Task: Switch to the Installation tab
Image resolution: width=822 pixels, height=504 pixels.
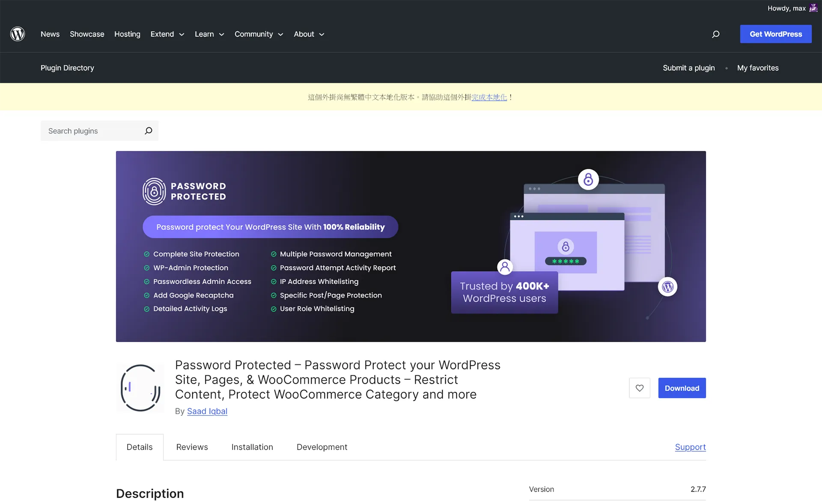Action: pos(252,447)
